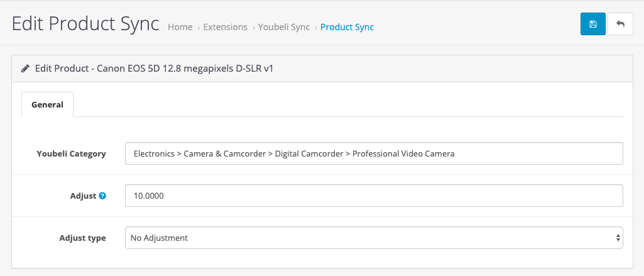
Task: Click the Adjust field showing 10.0000
Action: 374,196
